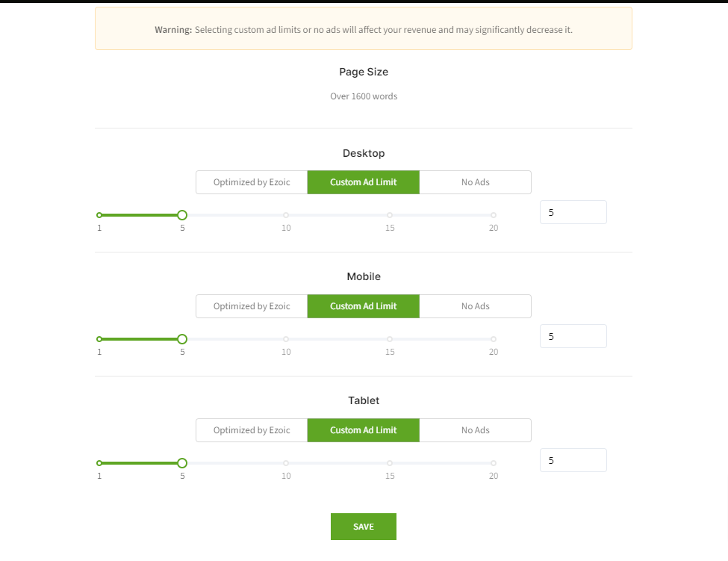Set Desktop to No Ads
Viewport: 728px width, 561px height.
tap(475, 182)
